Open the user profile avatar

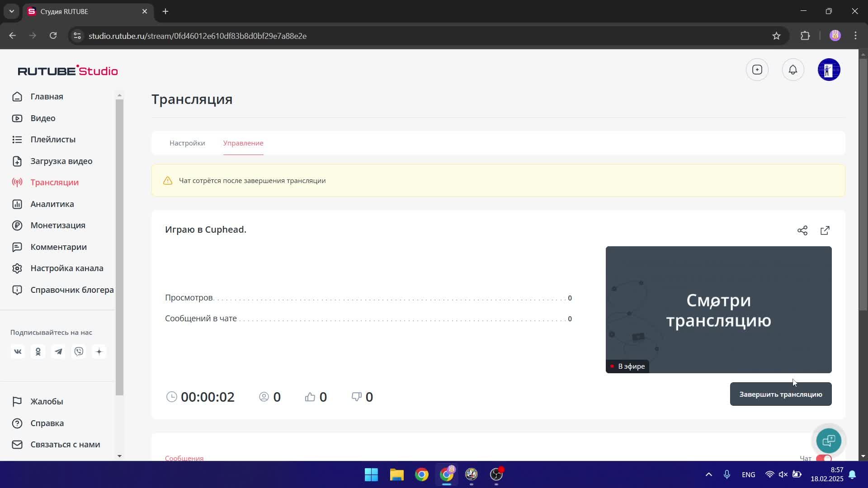pyautogui.click(x=829, y=70)
